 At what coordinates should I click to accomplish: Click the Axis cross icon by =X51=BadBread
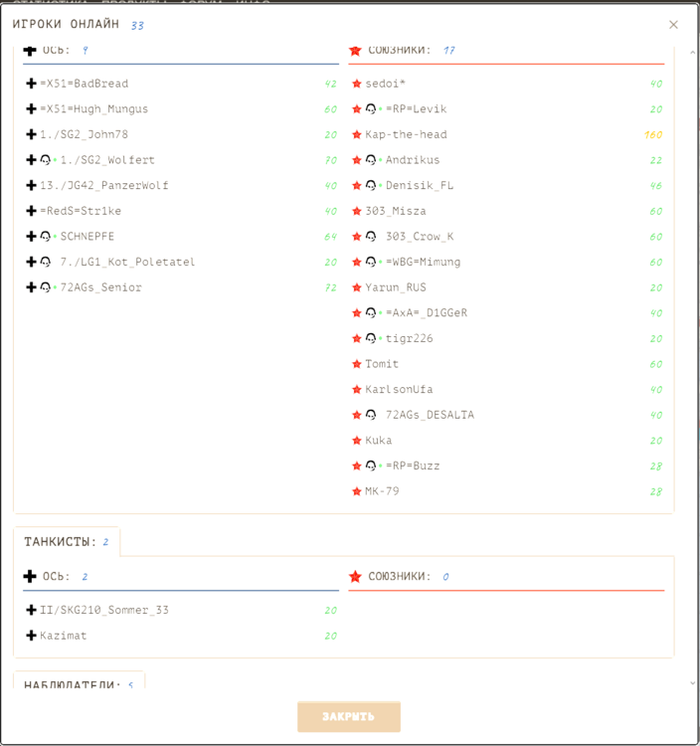click(32, 84)
